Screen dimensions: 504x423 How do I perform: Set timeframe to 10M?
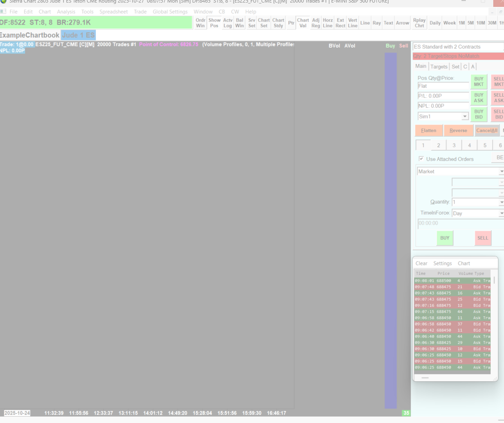point(480,23)
